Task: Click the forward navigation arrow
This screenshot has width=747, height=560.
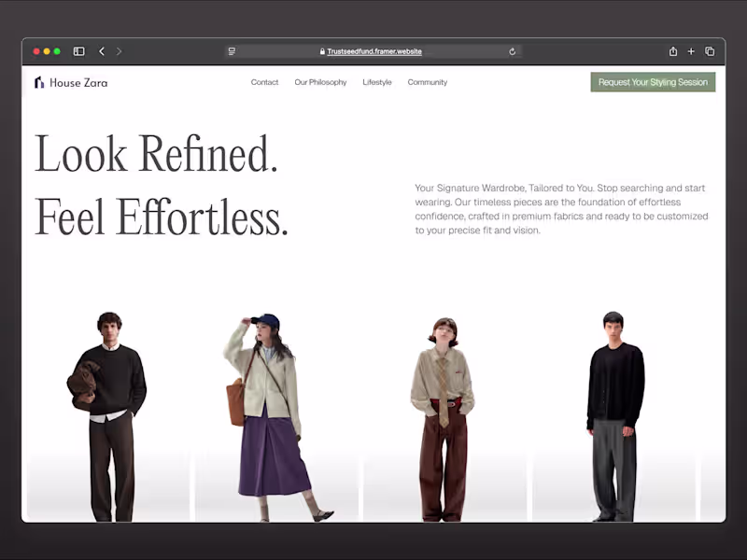Action: click(x=119, y=51)
